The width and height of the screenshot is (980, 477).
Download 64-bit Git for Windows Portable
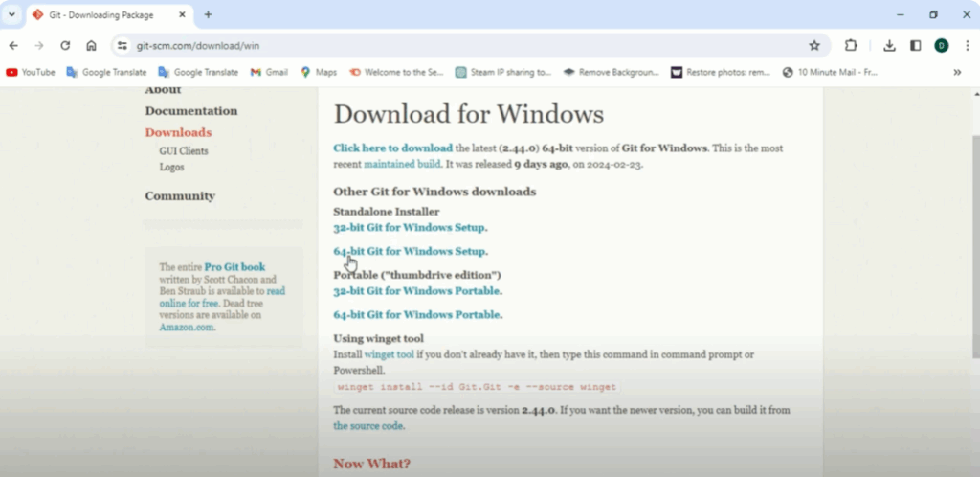pos(416,314)
